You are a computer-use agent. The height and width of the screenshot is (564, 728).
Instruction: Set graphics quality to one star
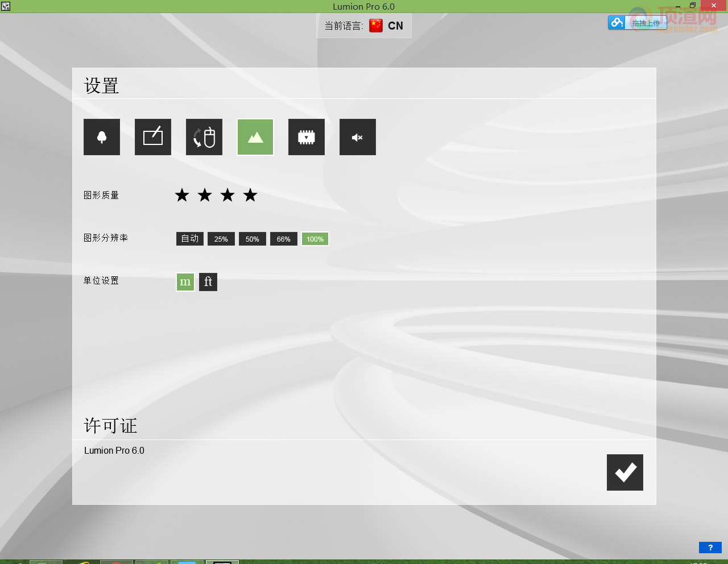pyautogui.click(x=182, y=195)
